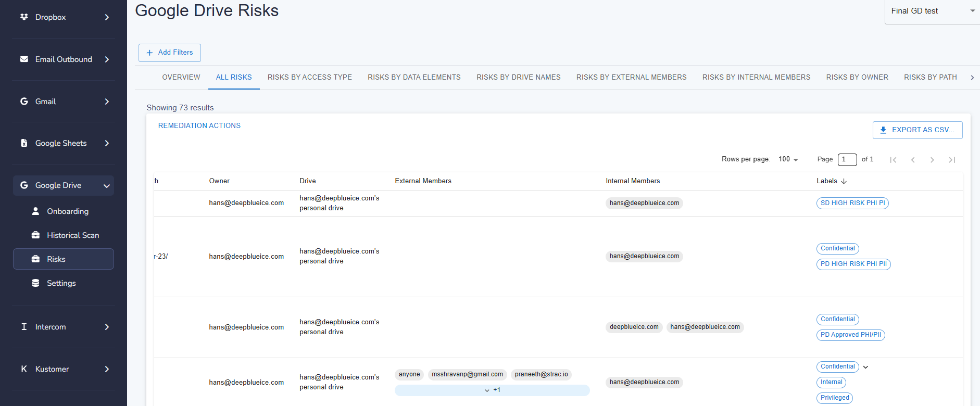Click the Kustomer K icon
980x406 pixels.
(x=24, y=369)
